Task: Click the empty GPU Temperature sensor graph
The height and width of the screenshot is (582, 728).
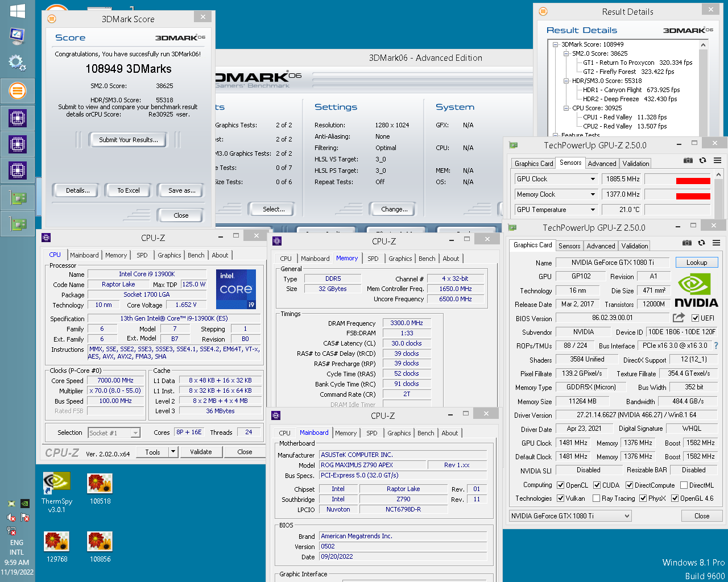Action: [x=677, y=210]
